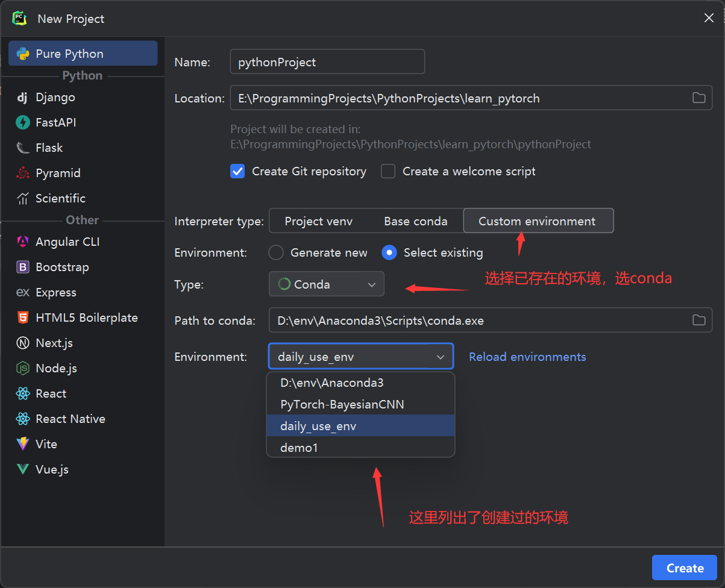The image size is (725, 588).
Task: Click the Pure Python snake icon
Action: 23,54
